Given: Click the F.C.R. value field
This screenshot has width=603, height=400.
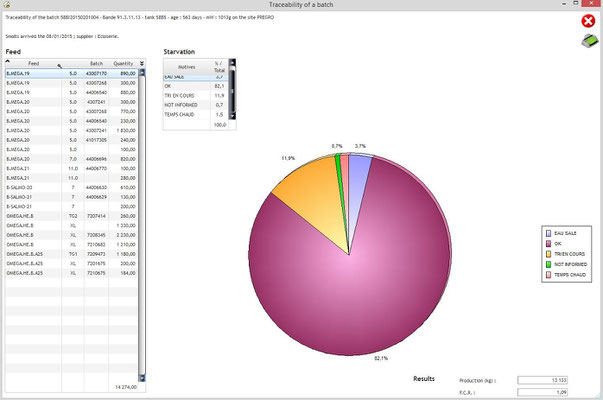Looking at the screenshot, I should pyautogui.click(x=542, y=392).
